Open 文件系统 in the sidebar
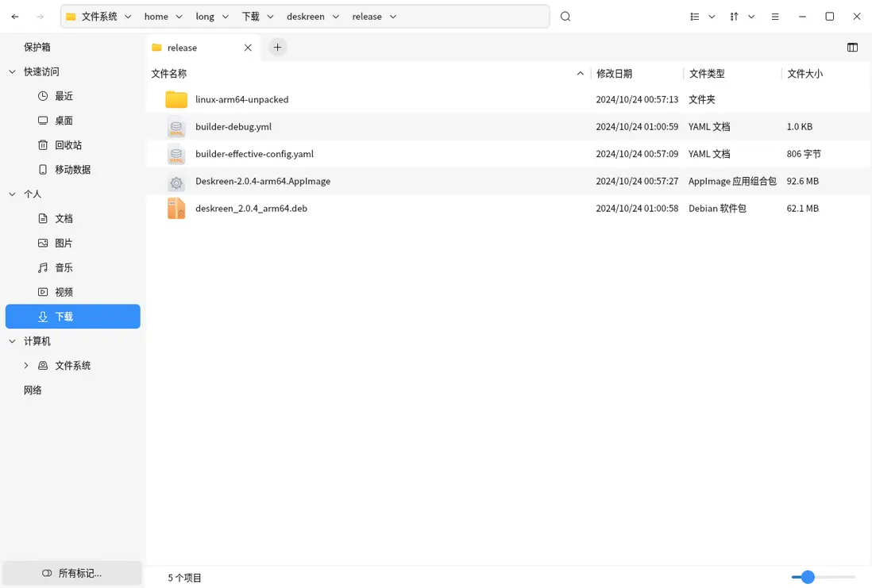 click(73, 365)
